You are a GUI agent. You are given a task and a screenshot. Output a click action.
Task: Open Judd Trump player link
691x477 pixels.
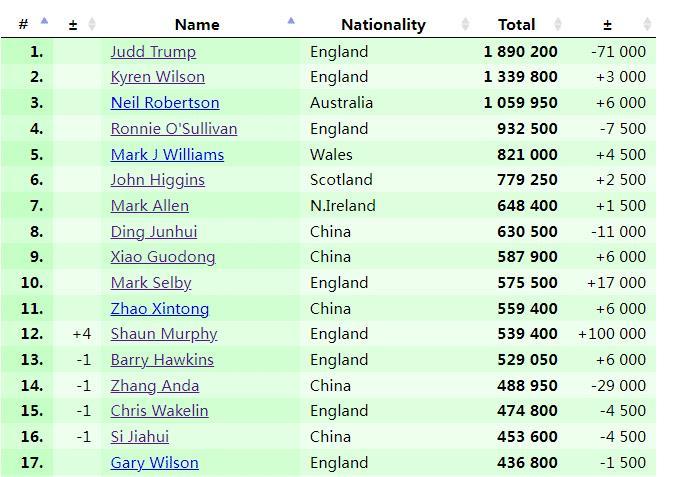153,51
